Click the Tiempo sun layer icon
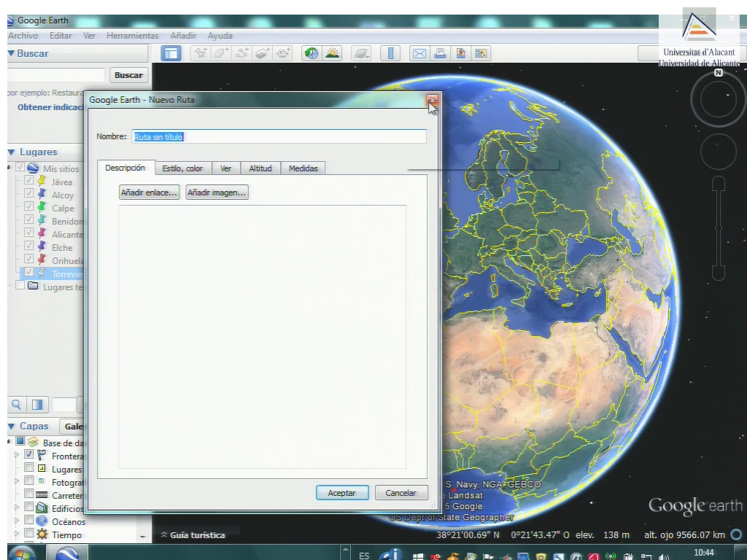Viewport: 747px width, 560px height. pos(42,534)
